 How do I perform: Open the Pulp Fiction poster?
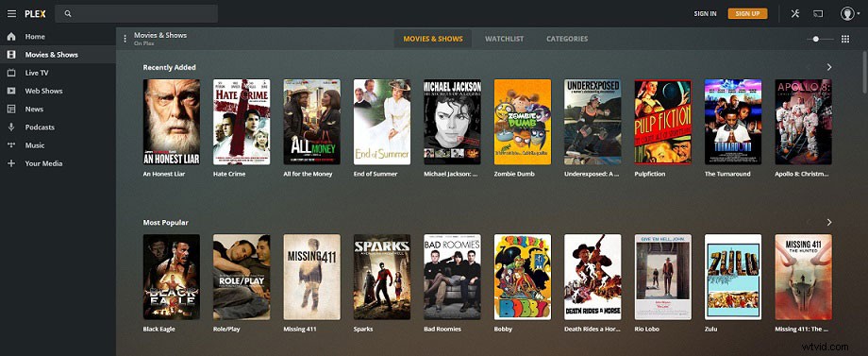[x=663, y=122]
